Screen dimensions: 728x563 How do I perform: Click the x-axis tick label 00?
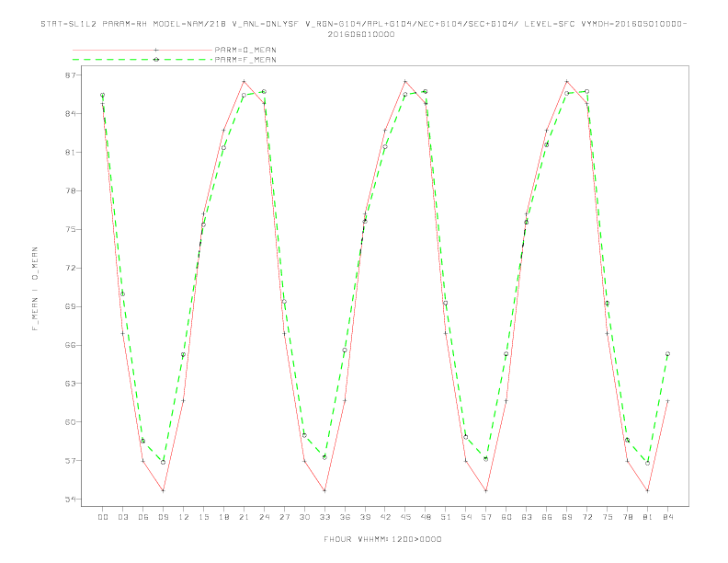point(103,517)
